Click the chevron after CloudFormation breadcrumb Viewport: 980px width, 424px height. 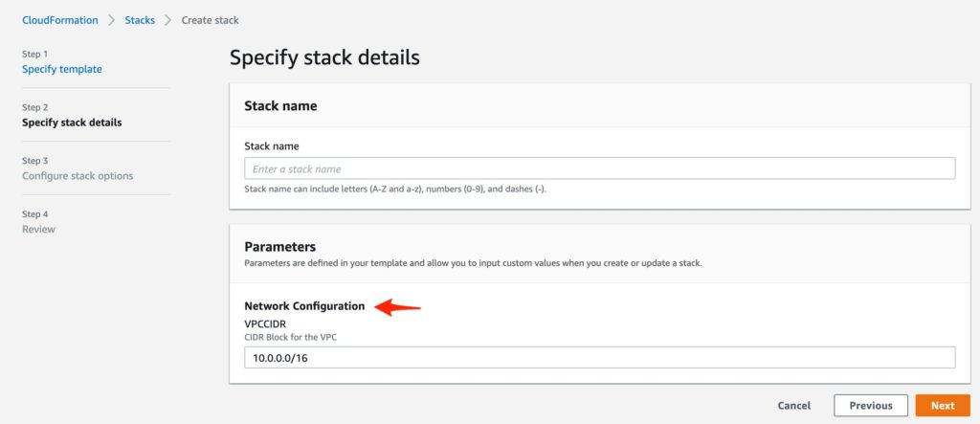(x=111, y=20)
